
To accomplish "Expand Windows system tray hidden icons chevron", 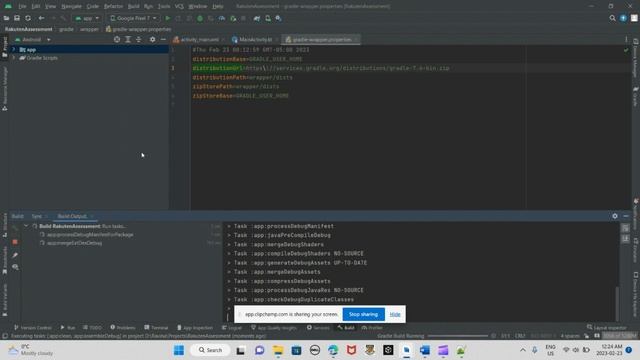I will pyautogui.click(x=522, y=350).
